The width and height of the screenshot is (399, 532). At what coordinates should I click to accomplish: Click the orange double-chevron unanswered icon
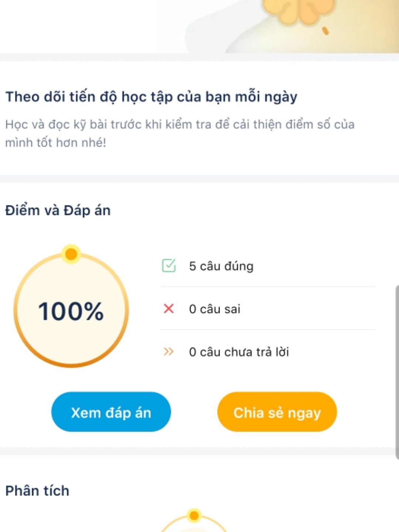tap(168, 351)
